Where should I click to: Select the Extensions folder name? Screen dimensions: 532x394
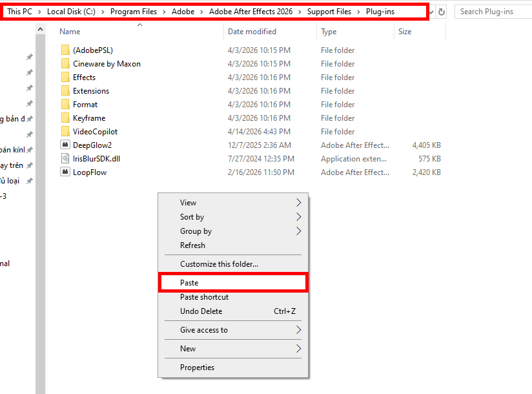(x=91, y=91)
